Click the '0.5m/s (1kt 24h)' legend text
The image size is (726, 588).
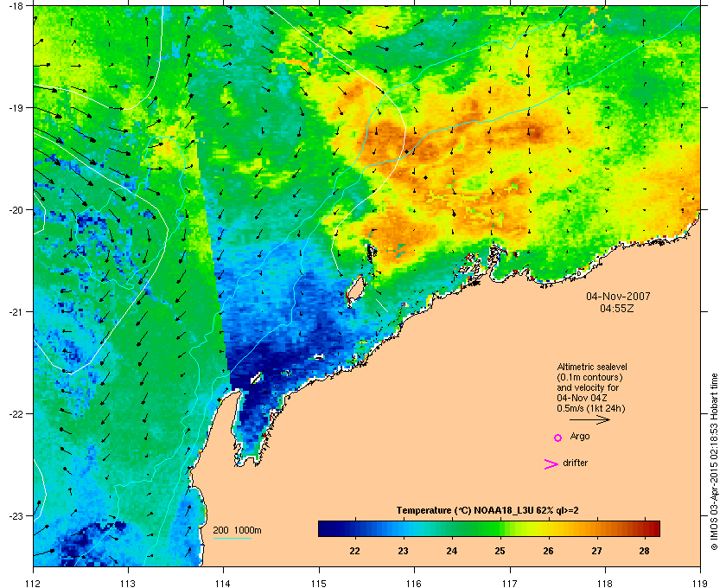[x=591, y=409]
